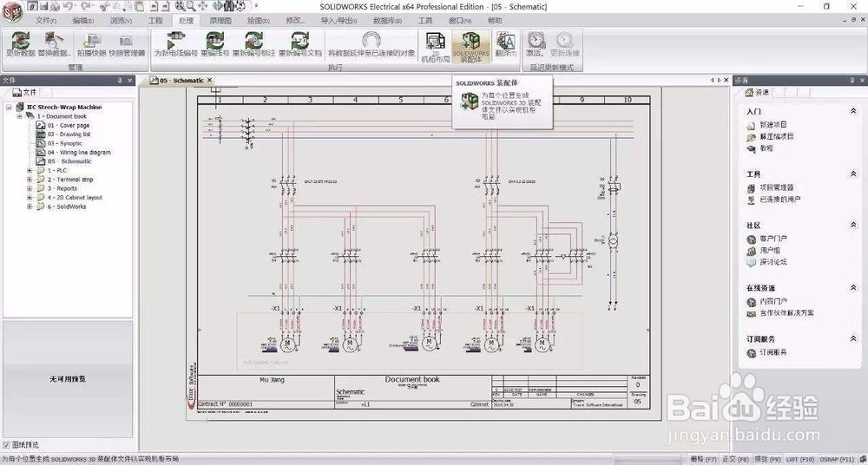
Task: Collapse the IEC Strech-Wrap Machine project node
Action: coord(10,108)
